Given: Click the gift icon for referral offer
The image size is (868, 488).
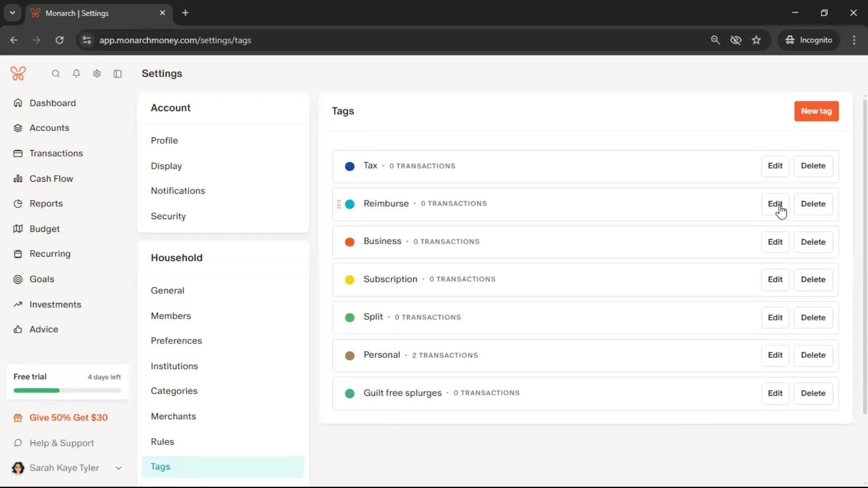Looking at the screenshot, I should click(18, 418).
